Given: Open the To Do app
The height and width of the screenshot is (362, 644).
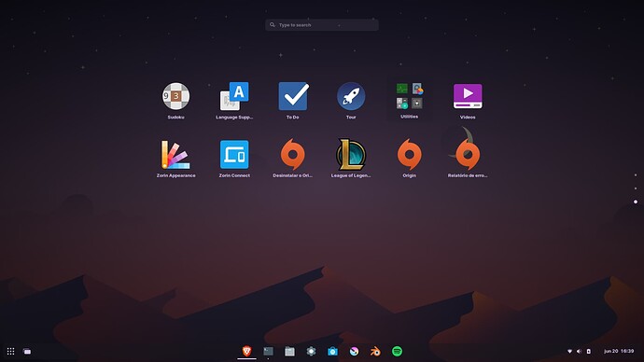Looking at the screenshot, I should [x=293, y=96].
